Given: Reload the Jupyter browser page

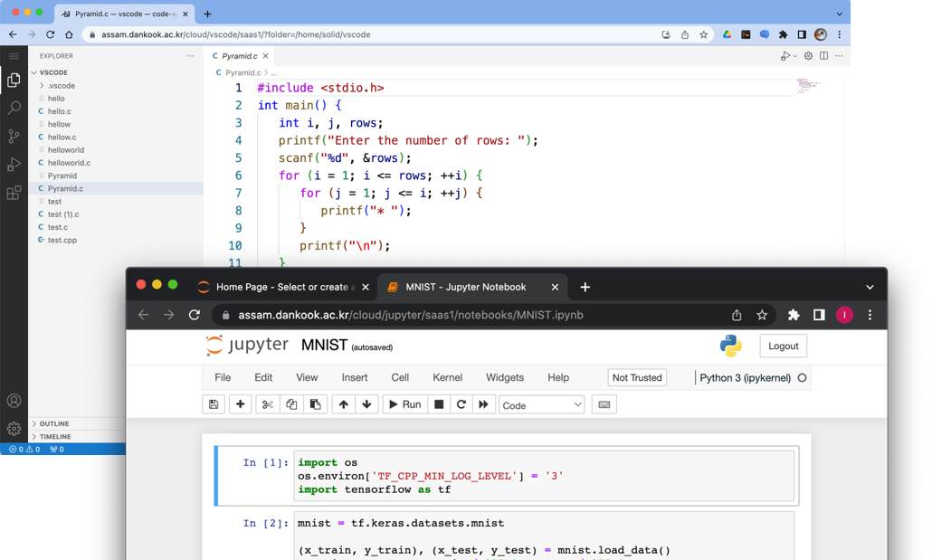Looking at the screenshot, I should click(x=195, y=315).
